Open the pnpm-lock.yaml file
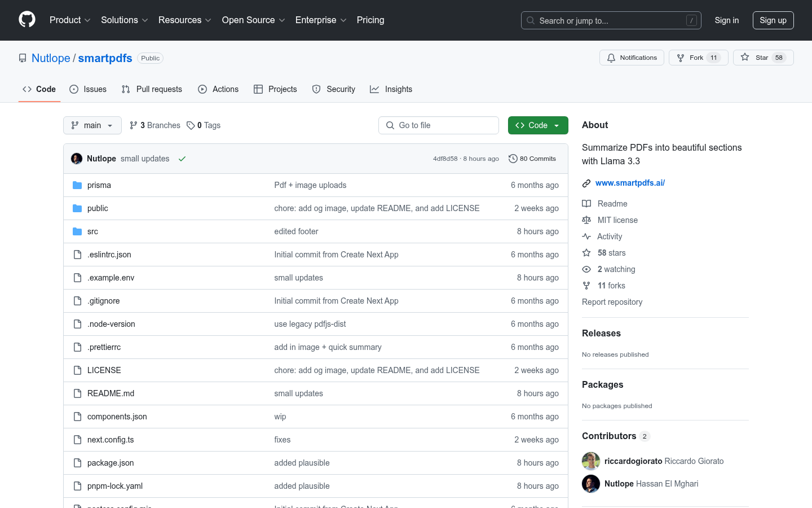The height and width of the screenshot is (508, 812). coord(115,486)
